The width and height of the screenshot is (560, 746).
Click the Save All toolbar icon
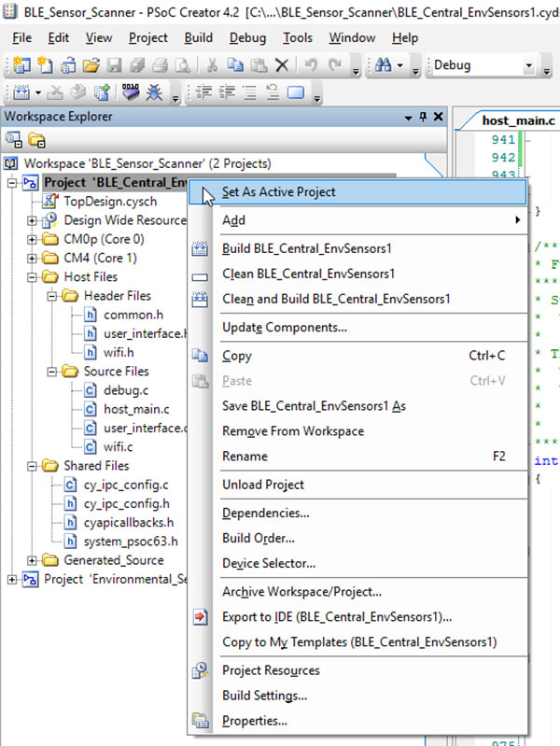coord(137,64)
